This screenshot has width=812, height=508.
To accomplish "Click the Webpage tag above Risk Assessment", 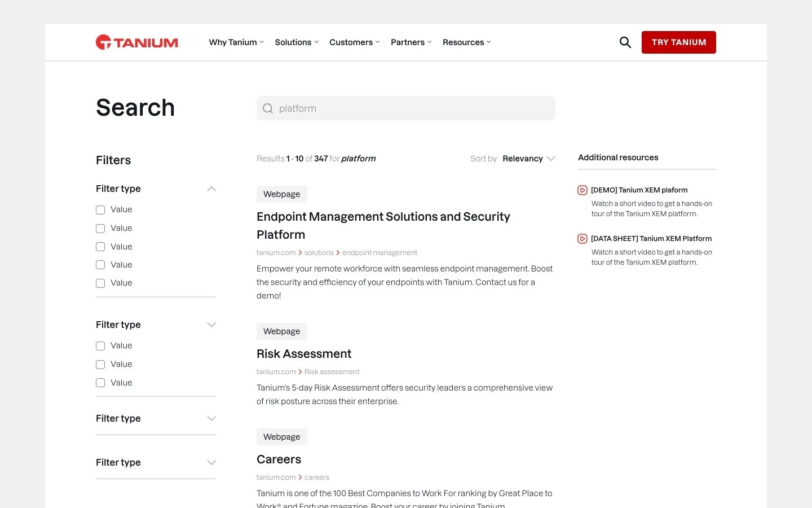I will pyautogui.click(x=282, y=331).
